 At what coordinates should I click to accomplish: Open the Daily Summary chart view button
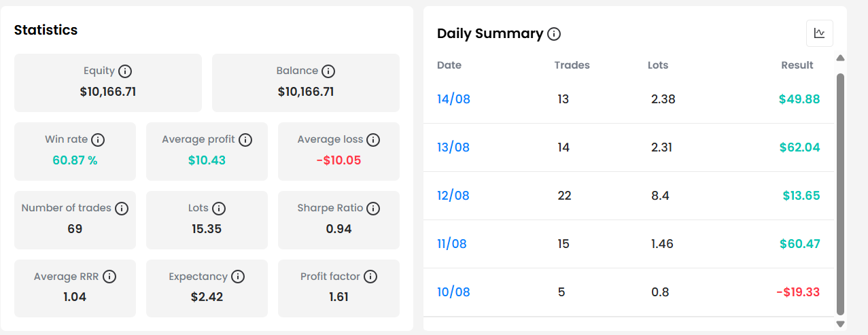[820, 33]
